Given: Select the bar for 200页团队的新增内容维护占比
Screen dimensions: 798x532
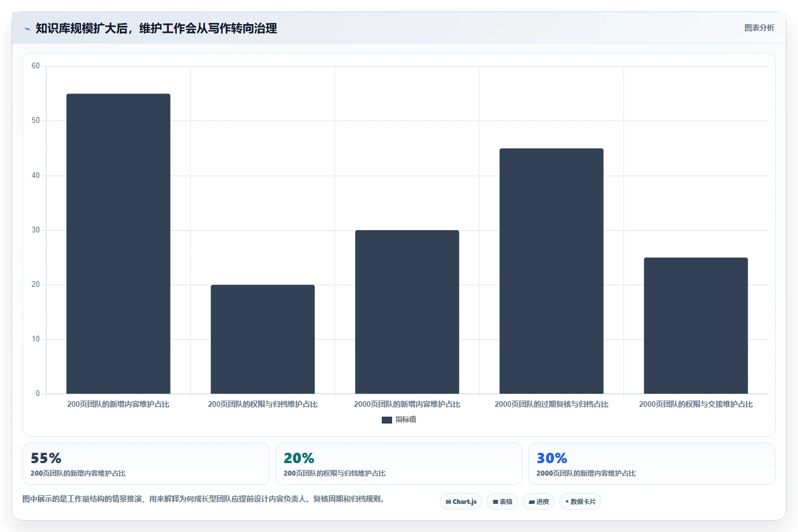Looking at the screenshot, I should click(118, 244).
